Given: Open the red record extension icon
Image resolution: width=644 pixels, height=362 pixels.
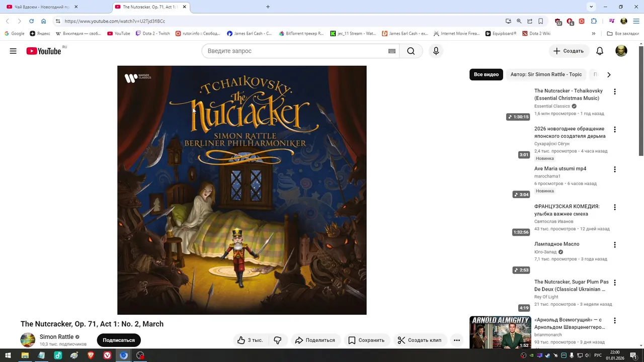Looking at the screenshot, I should coord(582,21).
